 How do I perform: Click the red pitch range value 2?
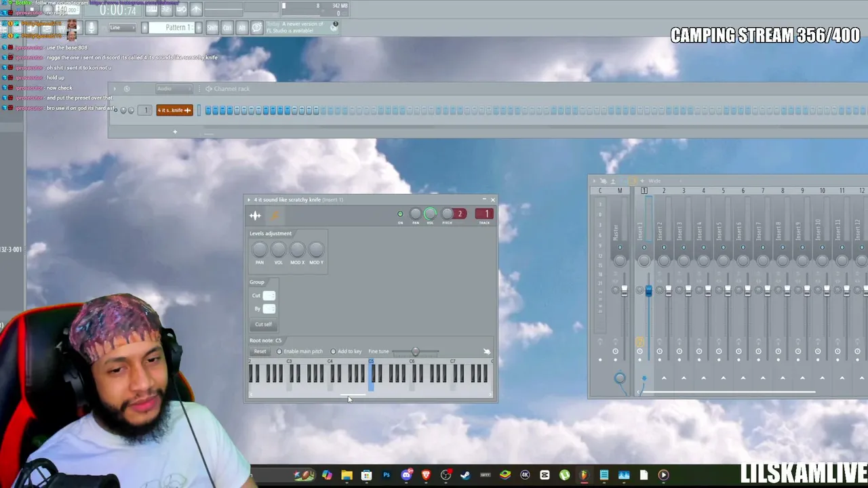coord(460,214)
